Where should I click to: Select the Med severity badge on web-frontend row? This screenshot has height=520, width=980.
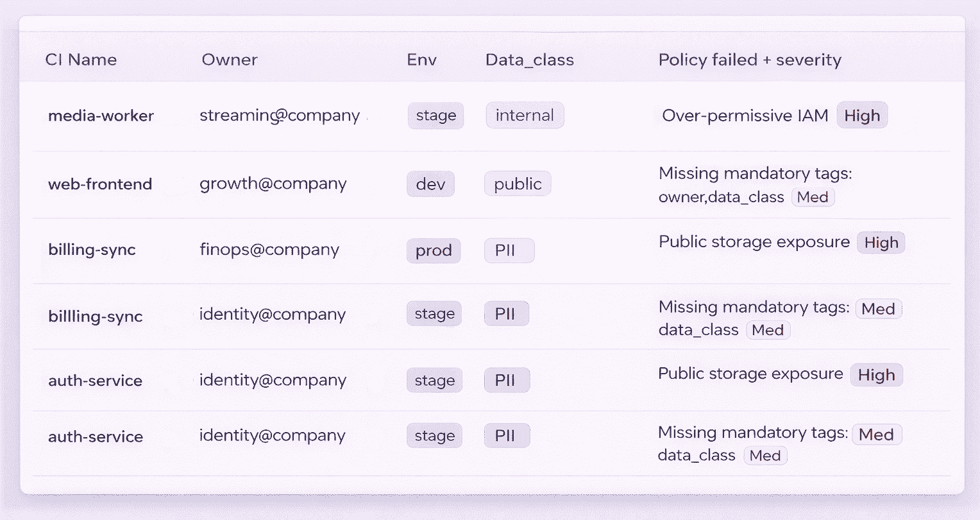813,197
